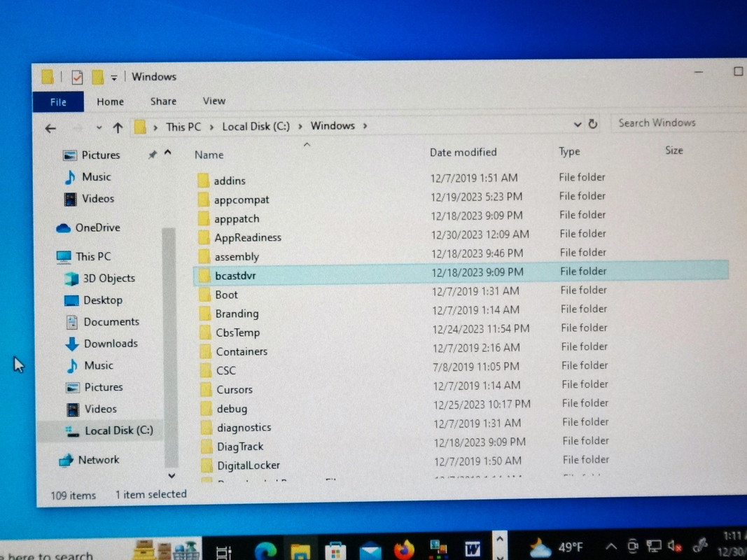Click the Properties icon in quick access toolbar
The width and height of the screenshot is (747, 560).
tap(77, 77)
